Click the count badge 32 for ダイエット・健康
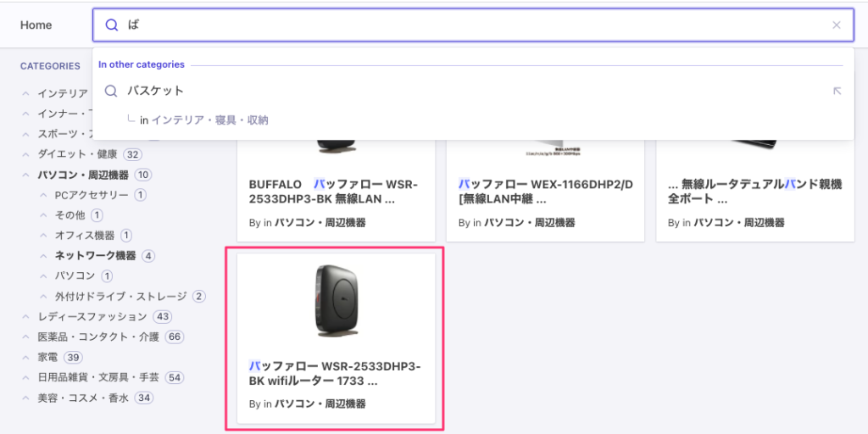This screenshot has height=434, width=868. pyautogui.click(x=133, y=154)
